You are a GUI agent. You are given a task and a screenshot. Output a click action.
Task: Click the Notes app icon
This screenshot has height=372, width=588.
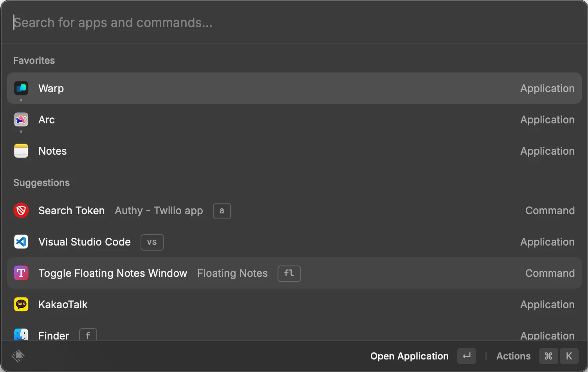(21, 151)
